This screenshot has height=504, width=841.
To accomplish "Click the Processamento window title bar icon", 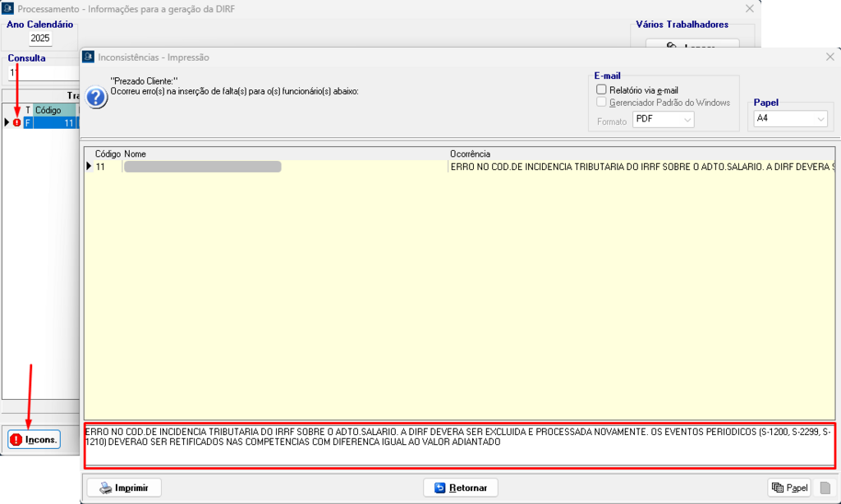I will click(8, 8).
